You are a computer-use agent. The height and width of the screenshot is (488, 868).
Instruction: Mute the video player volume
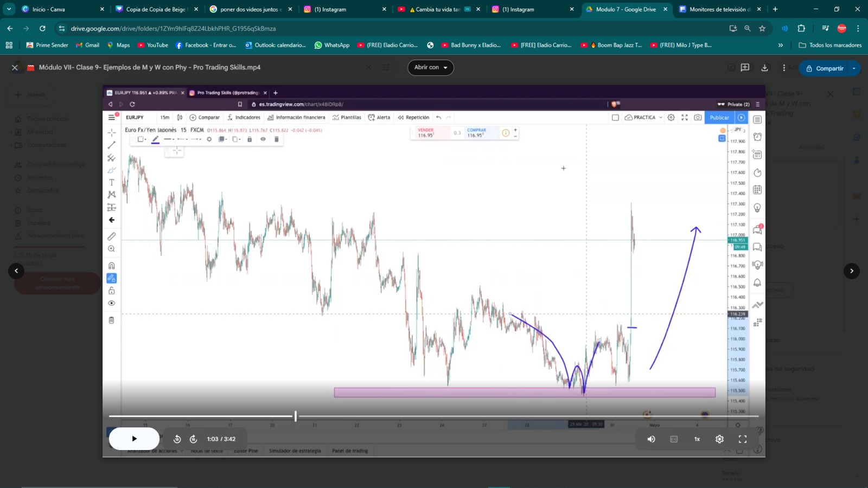coord(651,439)
